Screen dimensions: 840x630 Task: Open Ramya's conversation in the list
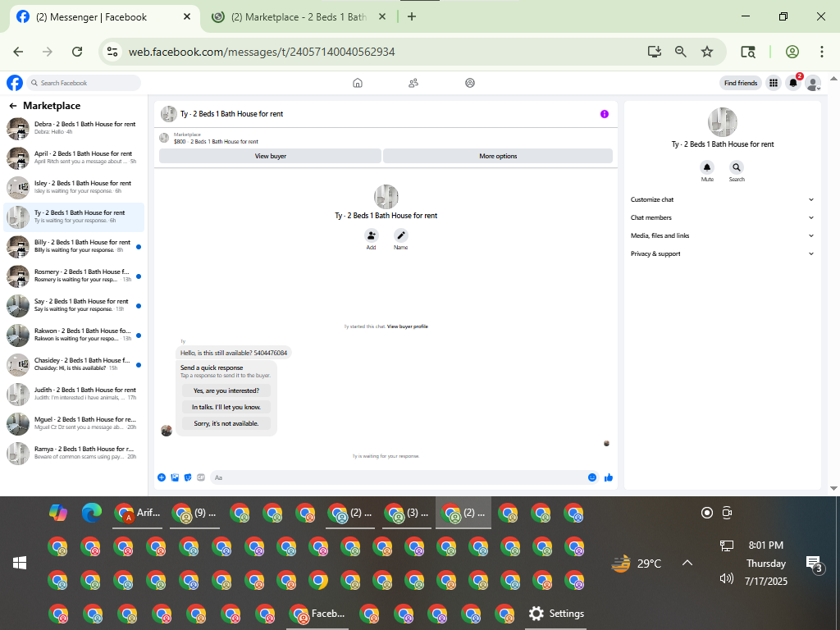pyautogui.click(x=74, y=453)
